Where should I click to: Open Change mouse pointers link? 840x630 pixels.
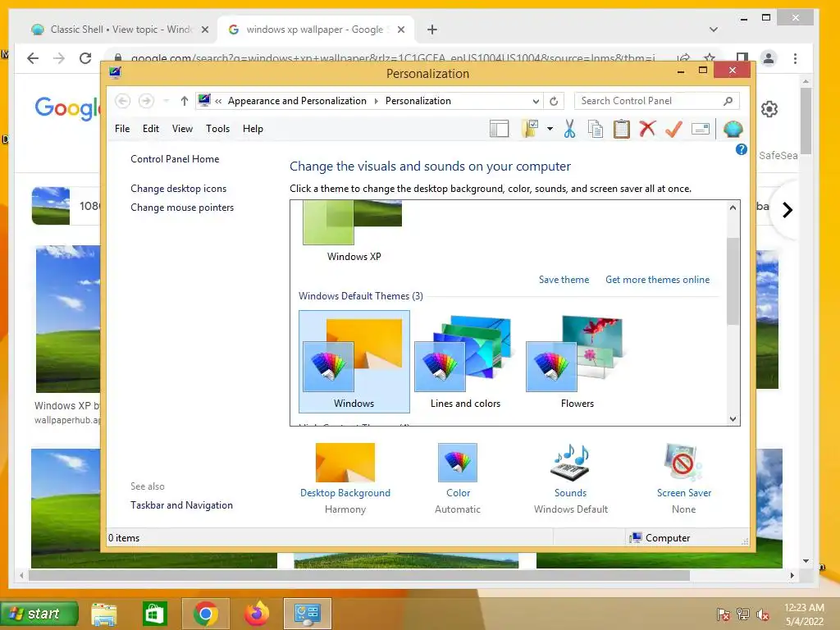[x=182, y=208]
